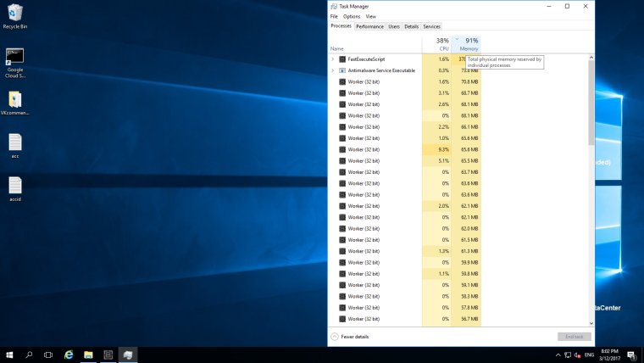Open Internet Explorer from the taskbar
644x363 pixels.
tap(69, 355)
